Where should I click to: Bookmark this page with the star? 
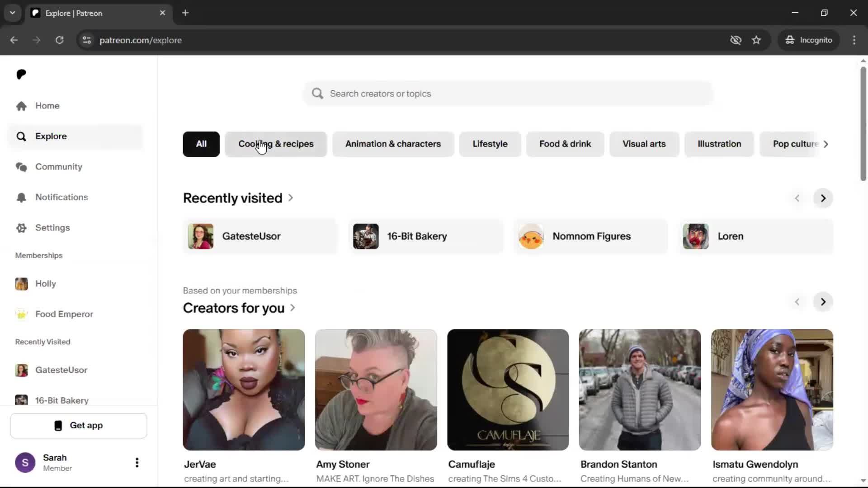coord(756,40)
